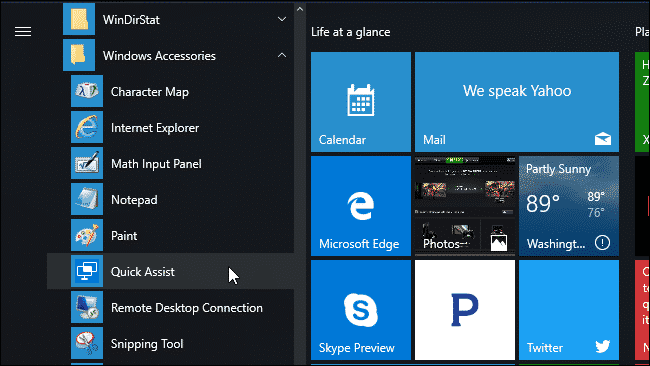This screenshot has height=366, width=650.
Task: Expand the WinDirStat folder chevron
Action: click(282, 19)
